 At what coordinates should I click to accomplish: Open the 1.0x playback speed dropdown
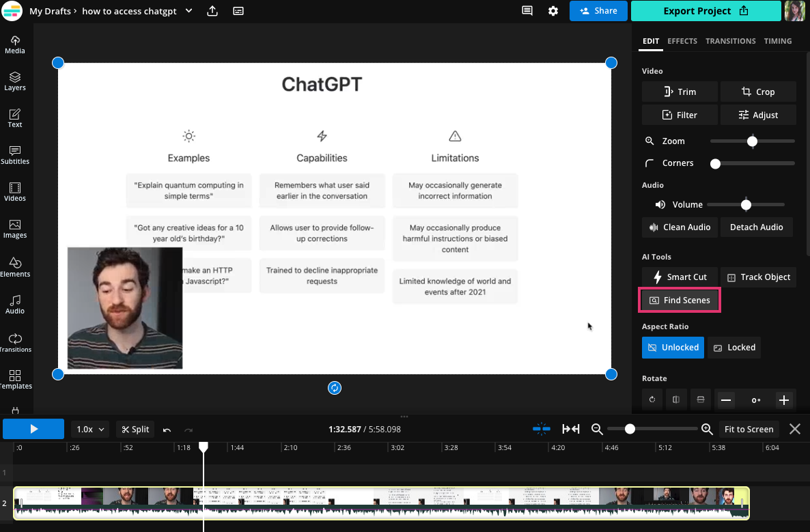coord(88,429)
